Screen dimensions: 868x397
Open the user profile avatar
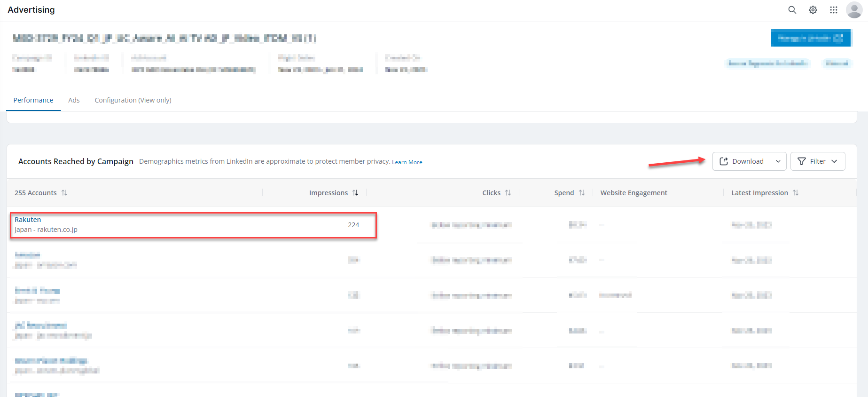pyautogui.click(x=854, y=10)
